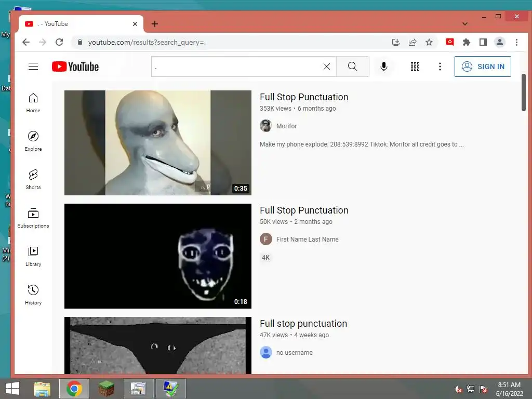Open 'Full Stop Punctuation' 50K views title
This screenshot has height=399, width=532.
click(x=304, y=210)
